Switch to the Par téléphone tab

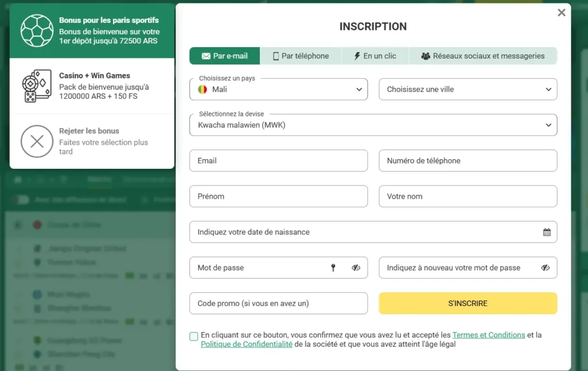coord(301,56)
